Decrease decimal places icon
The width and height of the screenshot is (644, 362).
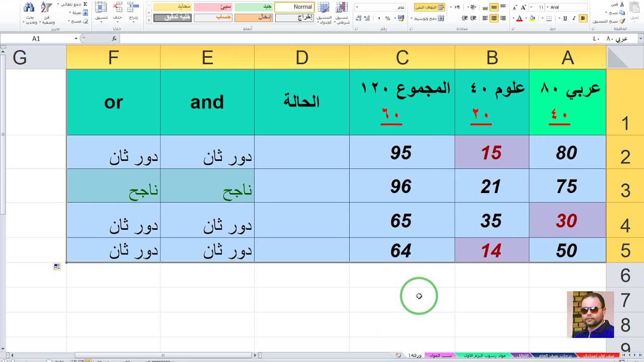click(359, 18)
